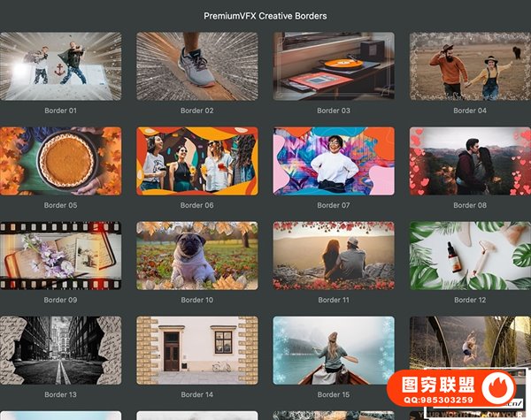Select the Border 11 sunset couple thumbnail

point(334,256)
